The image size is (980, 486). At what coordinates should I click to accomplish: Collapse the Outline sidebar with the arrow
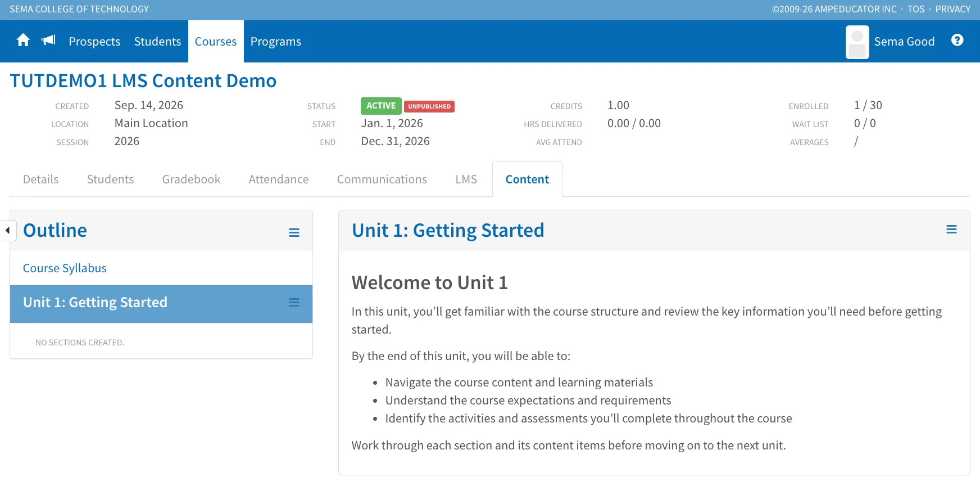click(7, 230)
